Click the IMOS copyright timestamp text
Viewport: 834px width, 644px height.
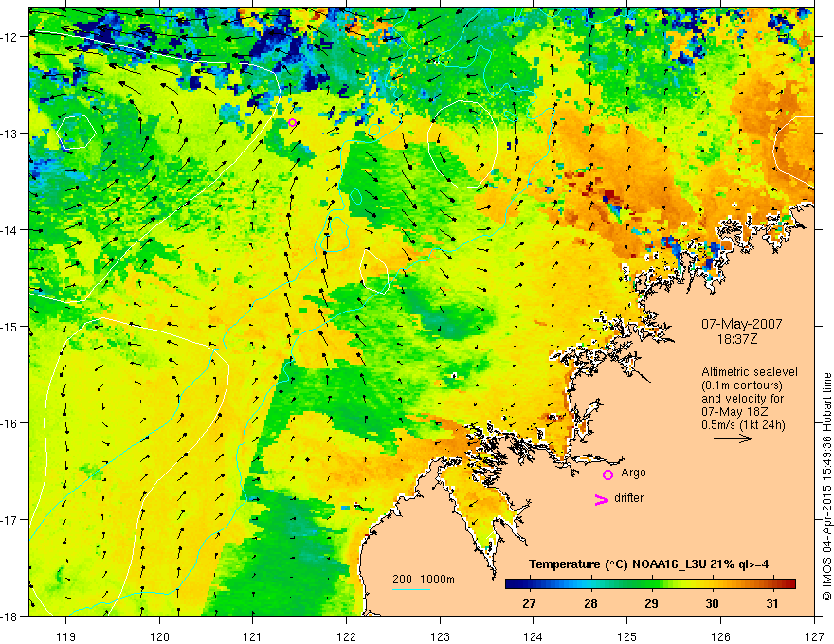pos(826,485)
